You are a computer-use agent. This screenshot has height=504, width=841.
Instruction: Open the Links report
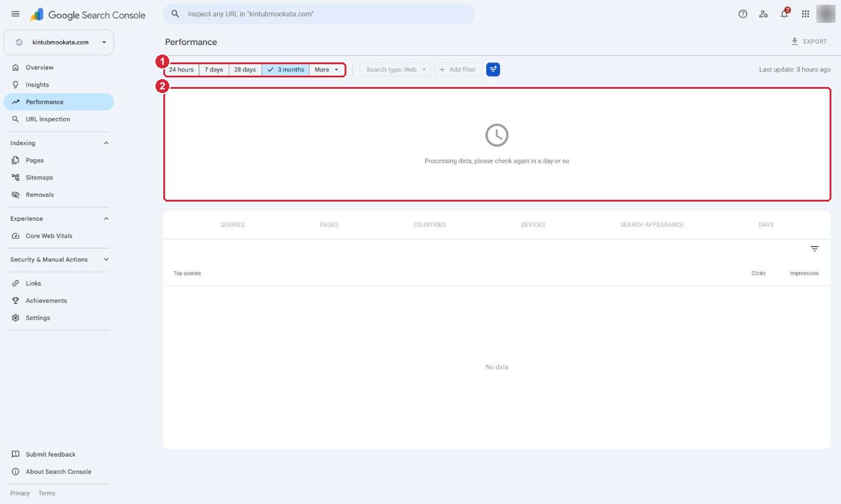coord(59,283)
